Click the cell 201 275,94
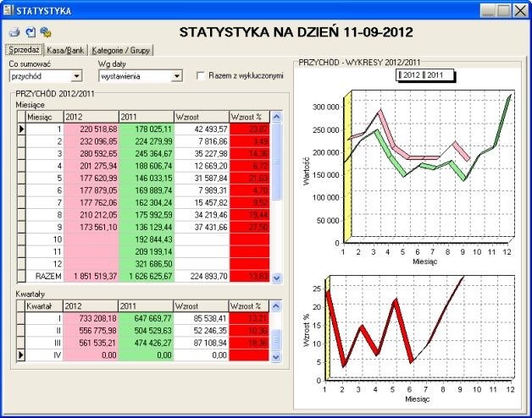The image size is (532, 418). coord(91,166)
